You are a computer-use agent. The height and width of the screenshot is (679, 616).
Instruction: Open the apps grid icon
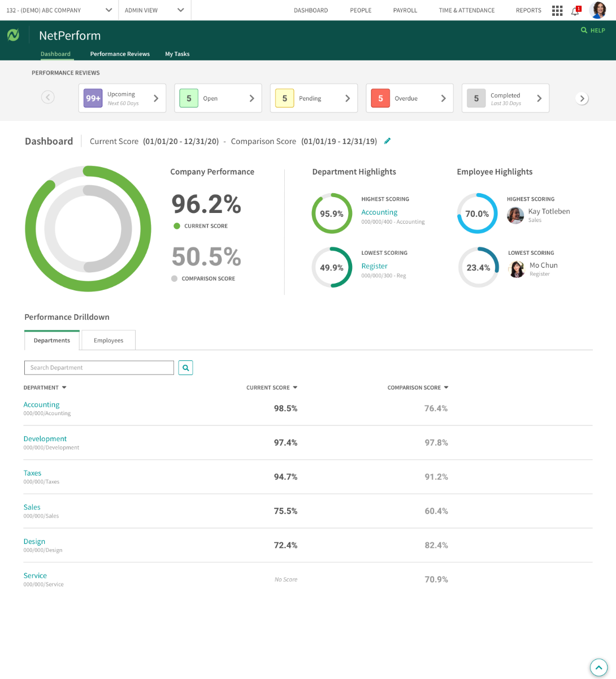click(x=557, y=10)
